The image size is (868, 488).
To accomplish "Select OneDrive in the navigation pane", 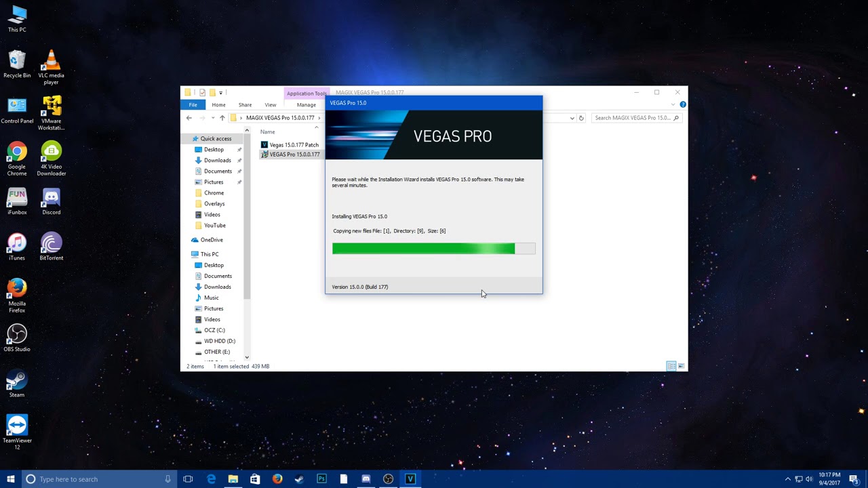I will (x=212, y=240).
